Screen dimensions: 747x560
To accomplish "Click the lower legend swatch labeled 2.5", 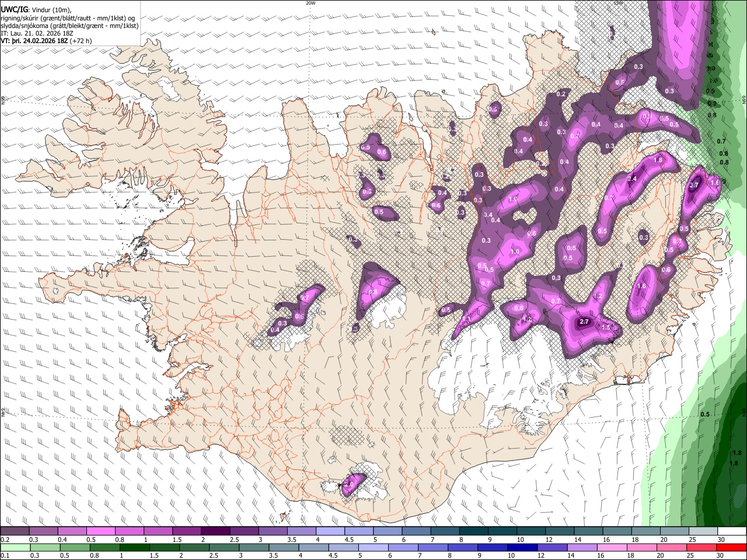I will tap(224, 547).
